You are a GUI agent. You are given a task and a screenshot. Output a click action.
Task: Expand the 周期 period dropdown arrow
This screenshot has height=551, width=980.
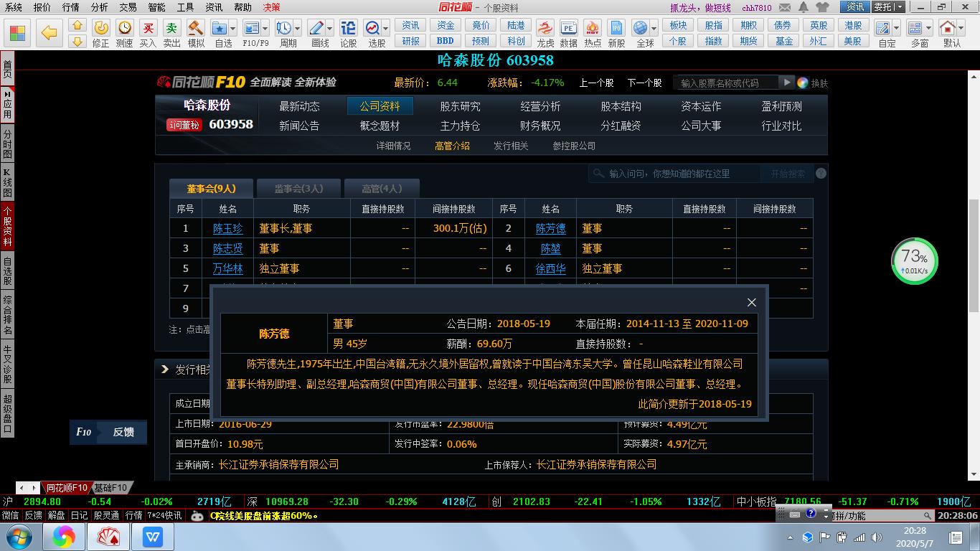pos(298,29)
